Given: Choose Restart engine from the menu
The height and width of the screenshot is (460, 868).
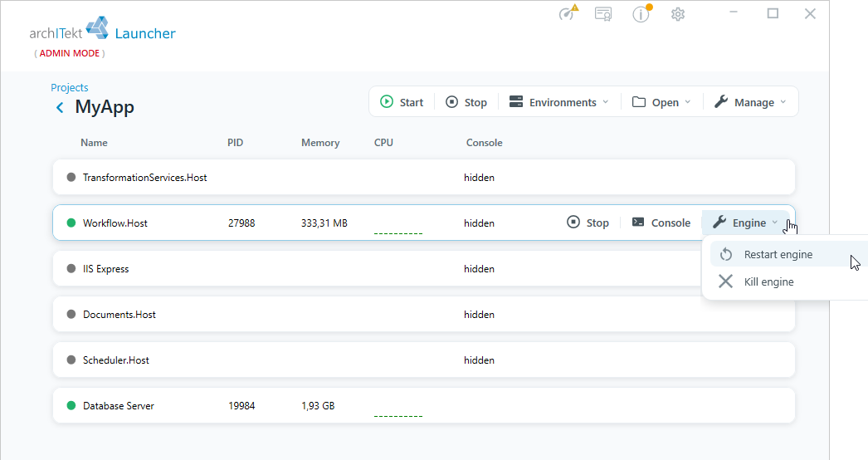Looking at the screenshot, I should pyautogui.click(x=789, y=254).
